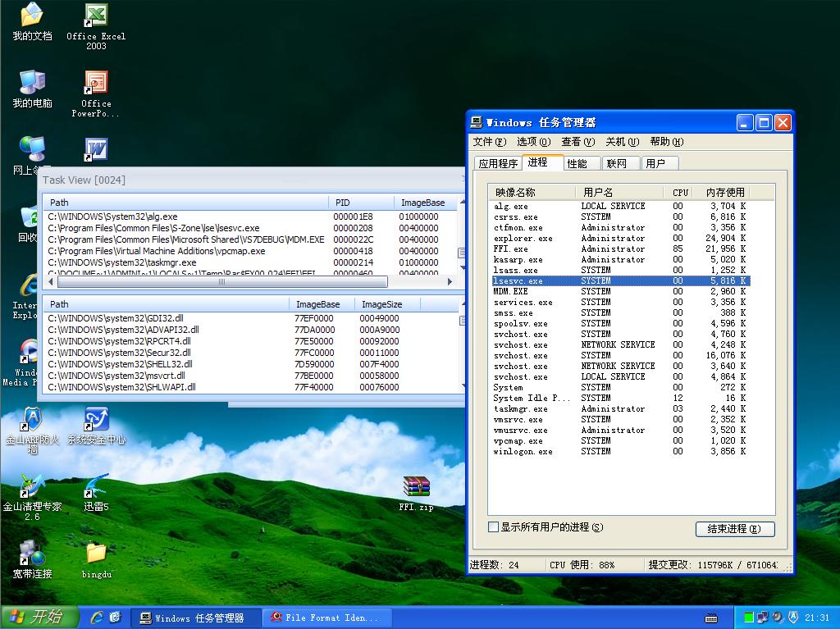Open the bingdu folder icon
The image size is (840, 629).
coord(96,554)
